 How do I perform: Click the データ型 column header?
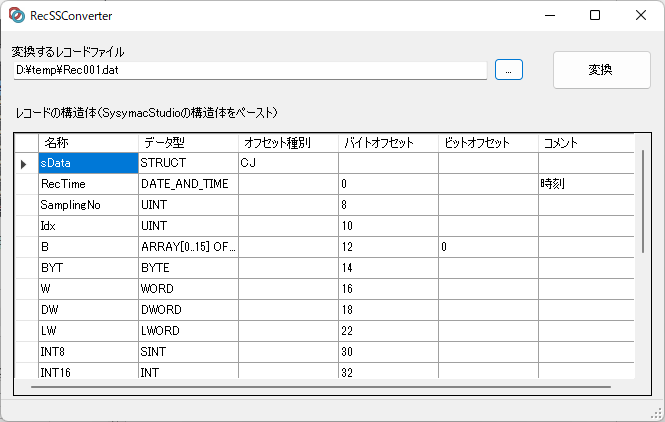pos(187,143)
